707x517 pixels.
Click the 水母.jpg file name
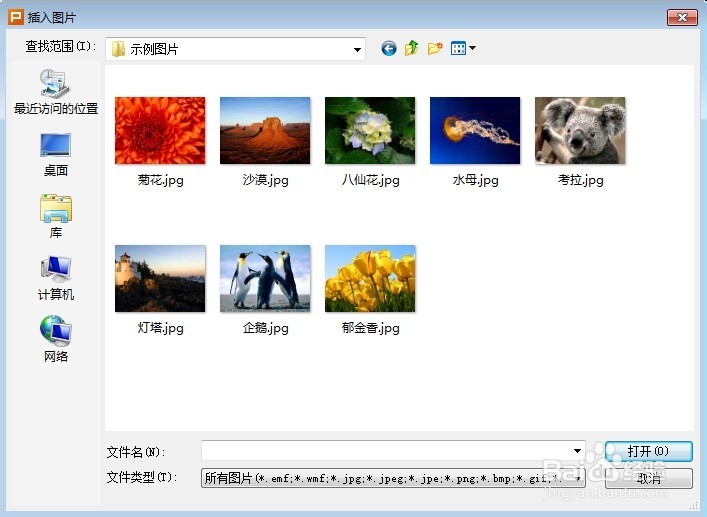476,180
